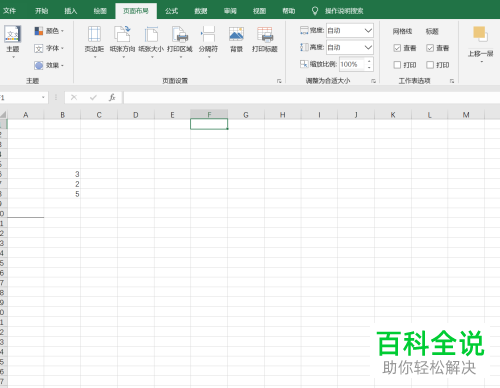Click the 打印区域 print area icon
The height and width of the screenshot is (388, 500).
click(x=180, y=34)
